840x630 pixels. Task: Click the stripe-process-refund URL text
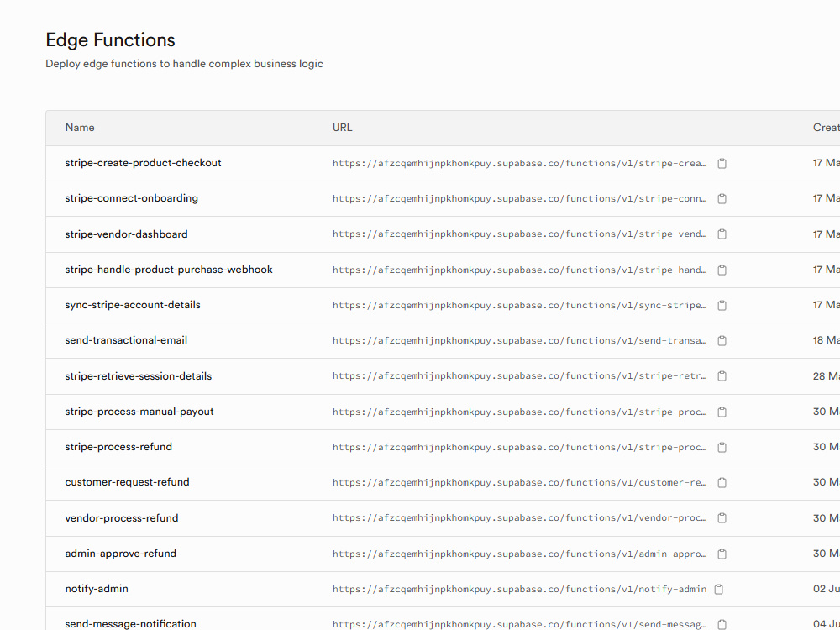(x=520, y=448)
